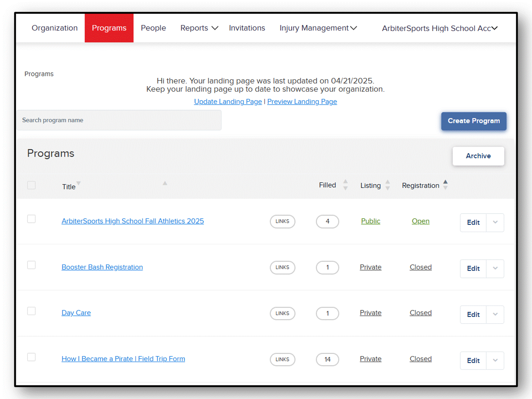Check the ArbiterSports Fall Athletics 2025 row checkbox
This screenshot has height=399, width=532.
[31, 219]
